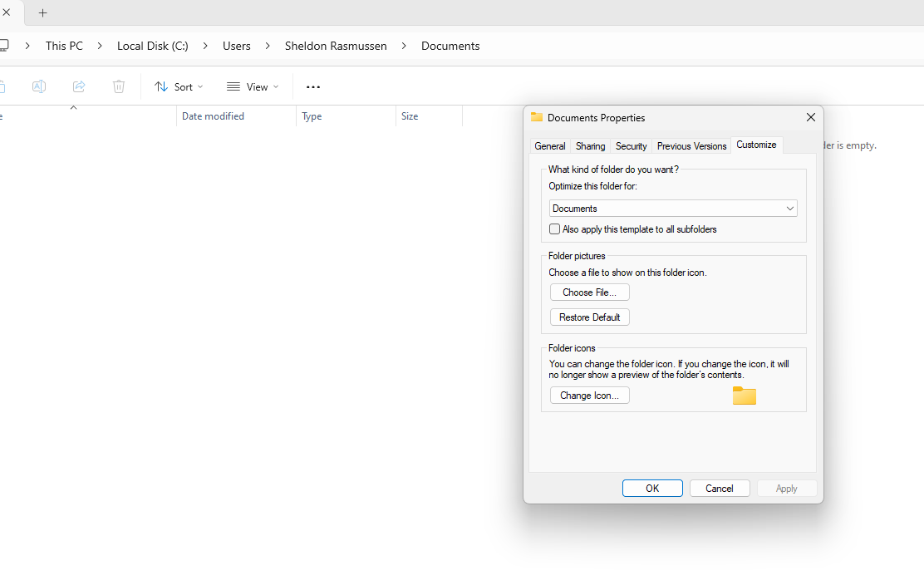Expand the View options chevron
The width and height of the screenshot is (924, 575).
275,86
